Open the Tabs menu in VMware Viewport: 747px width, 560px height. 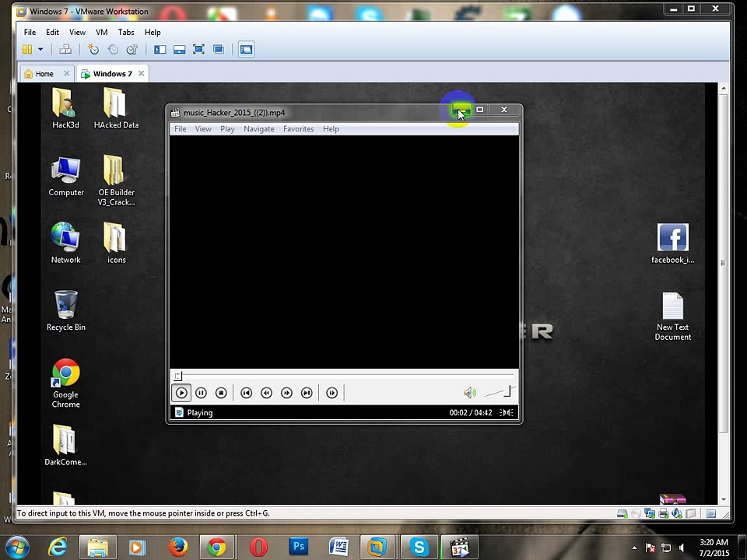(x=126, y=33)
